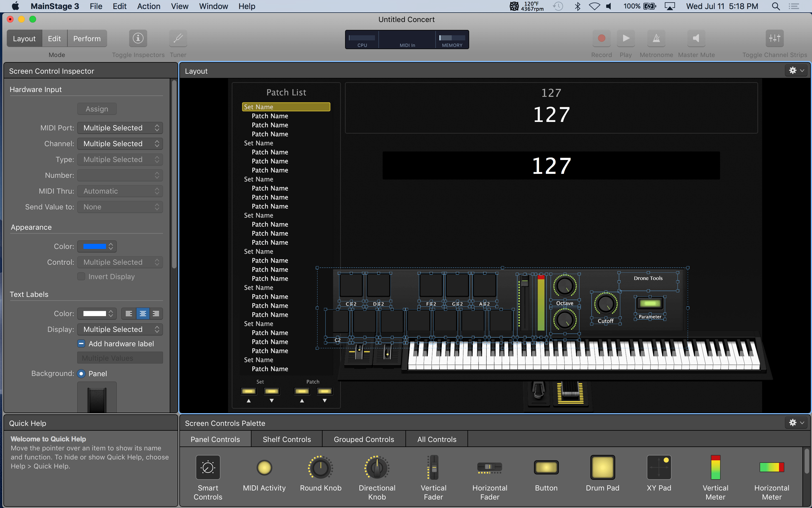Select the Panel background radio button
Screen dimensions: 812x508
81,374
